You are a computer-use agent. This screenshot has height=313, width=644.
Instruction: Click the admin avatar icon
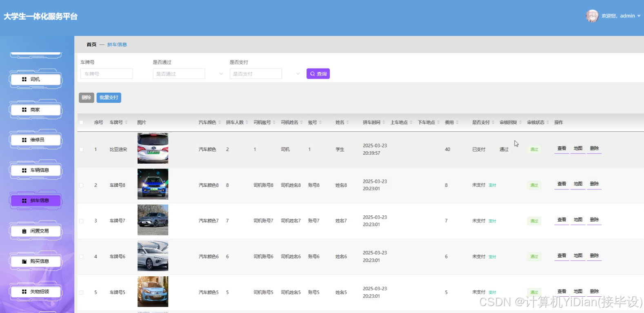click(592, 16)
